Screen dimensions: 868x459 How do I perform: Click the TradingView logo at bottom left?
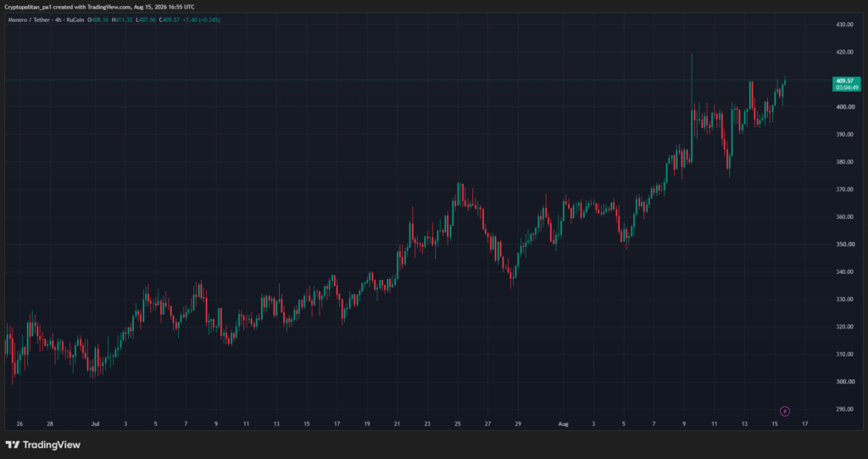point(42,445)
